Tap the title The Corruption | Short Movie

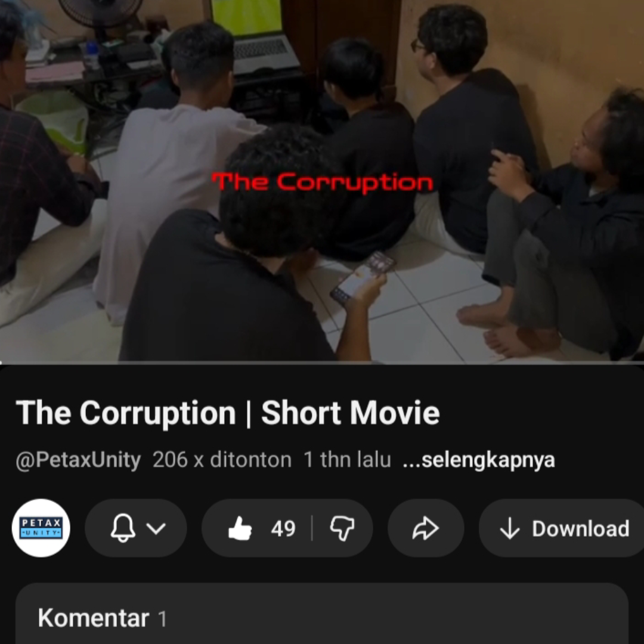[228, 413]
